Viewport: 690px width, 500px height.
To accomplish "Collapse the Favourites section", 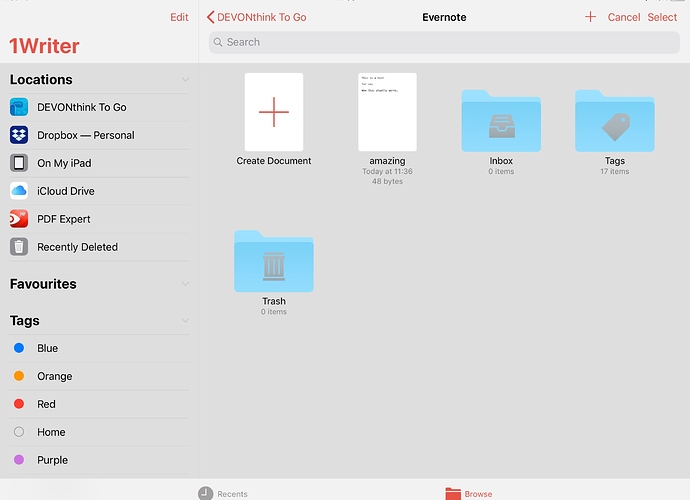I will pyautogui.click(x=185, y=285).
